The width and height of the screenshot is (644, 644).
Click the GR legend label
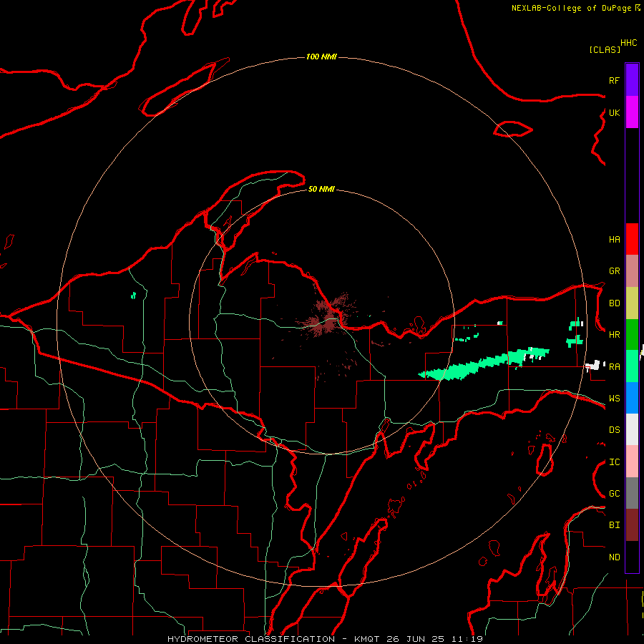click(615, 271)
